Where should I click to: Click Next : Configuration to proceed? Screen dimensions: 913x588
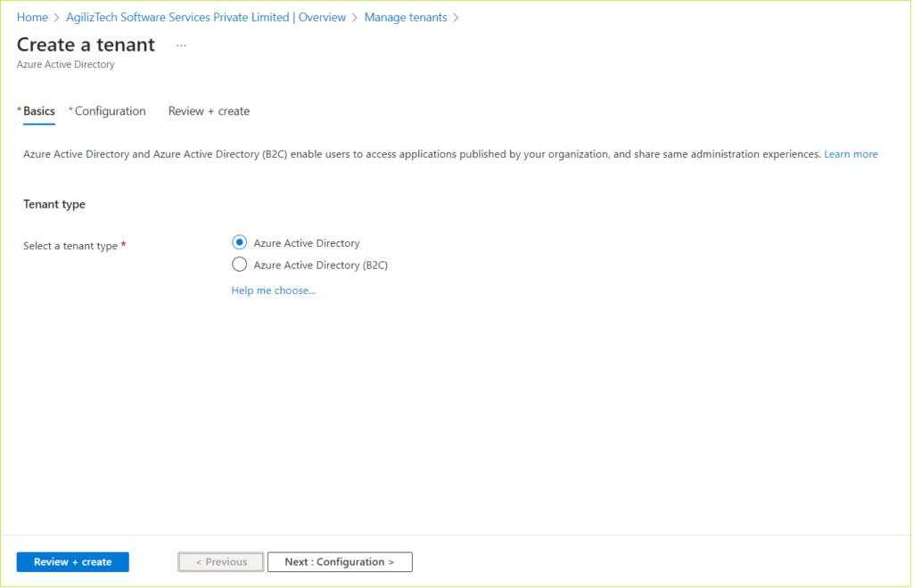(339, 561)
